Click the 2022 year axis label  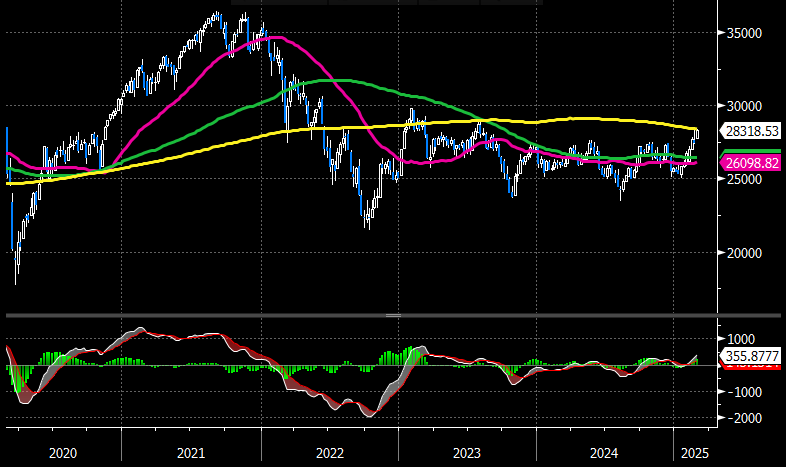tap(329, 453)
